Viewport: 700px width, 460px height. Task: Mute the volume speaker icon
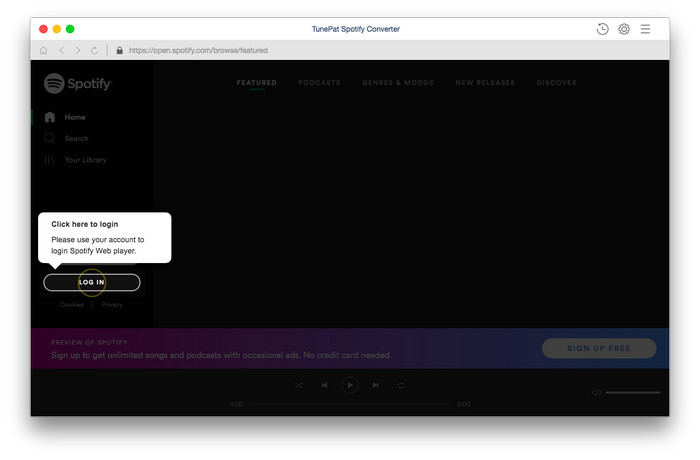(x=596, y=393)
